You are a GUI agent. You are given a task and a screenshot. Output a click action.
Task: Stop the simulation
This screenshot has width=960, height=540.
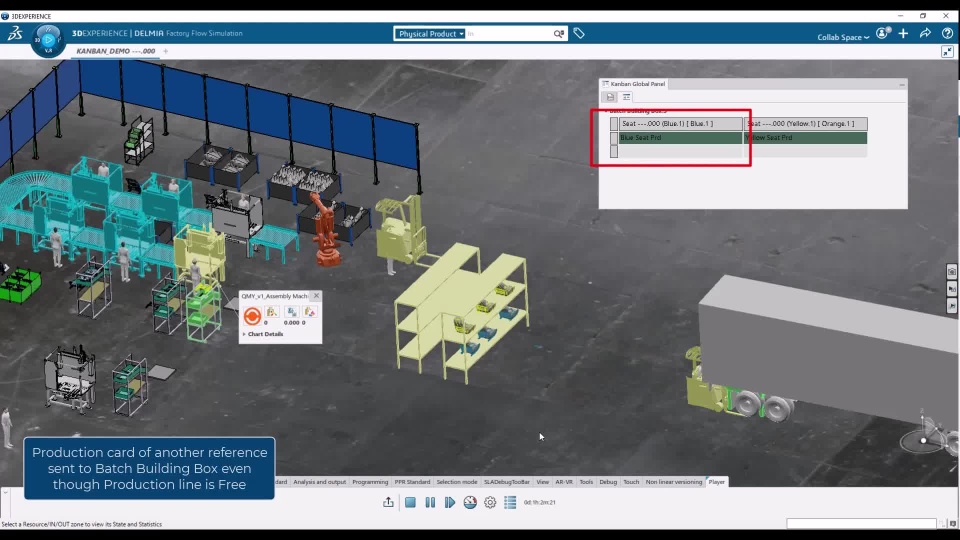(x=410, y=503)
